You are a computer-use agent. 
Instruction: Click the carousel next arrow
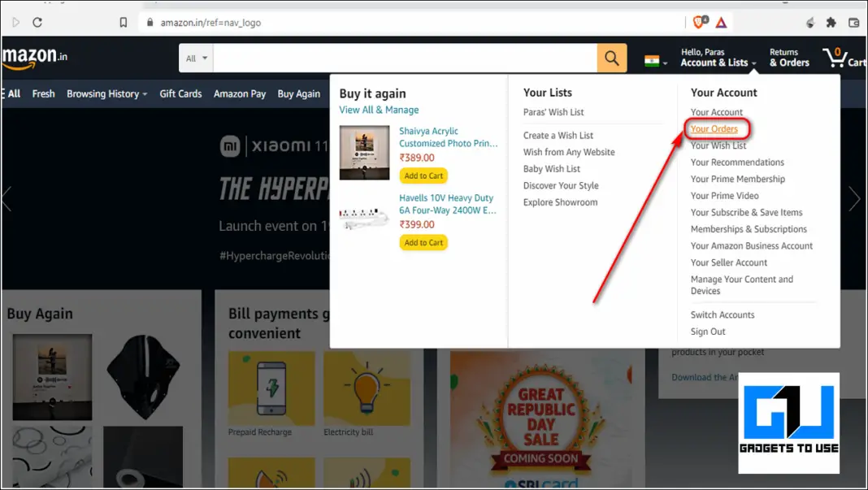click(x=855, y=199)
